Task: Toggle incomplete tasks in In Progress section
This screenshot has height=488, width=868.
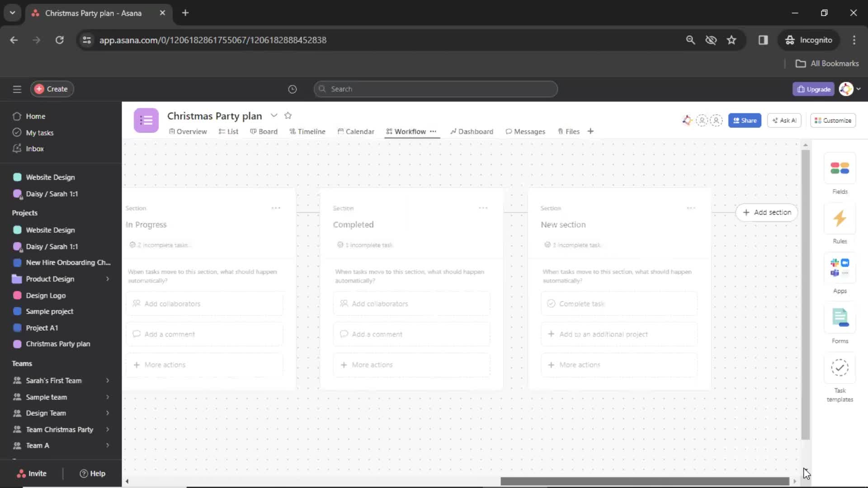Action: coord(158,244)
